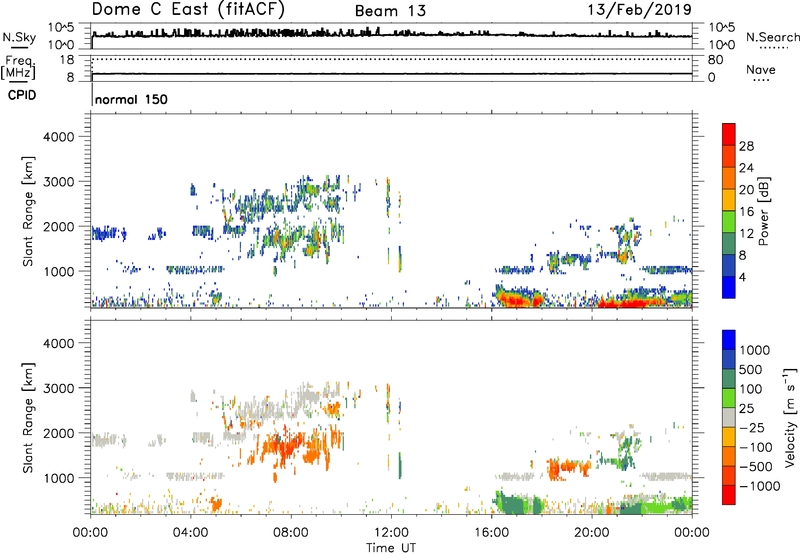This screenshot has height=554, width=800.
Task: Click the '18' frequency axis value
Action: (x=67, y=60)
